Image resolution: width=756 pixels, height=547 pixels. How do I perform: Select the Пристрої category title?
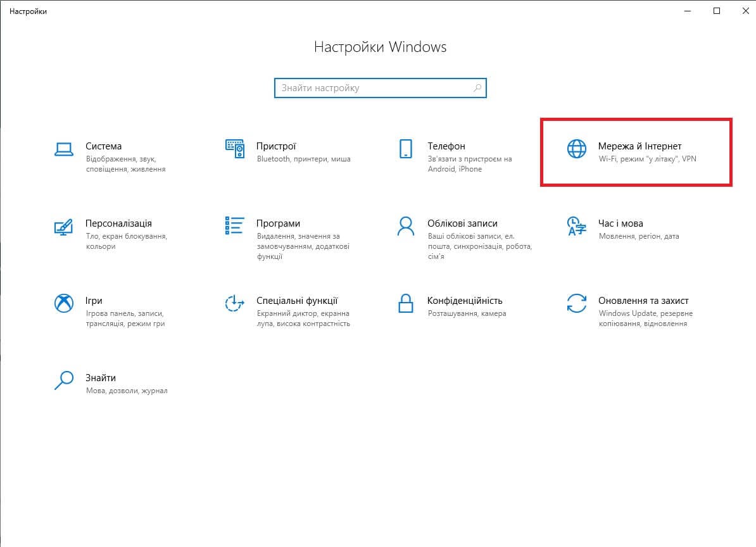click(276, 146)
